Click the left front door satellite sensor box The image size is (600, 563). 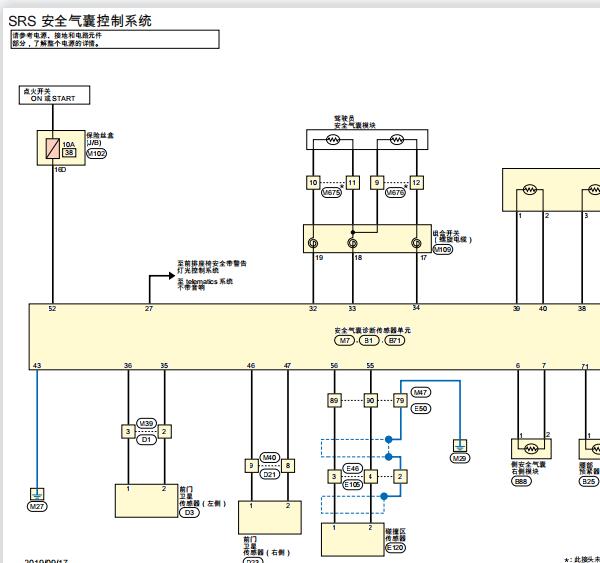click(x=147, y=501)
